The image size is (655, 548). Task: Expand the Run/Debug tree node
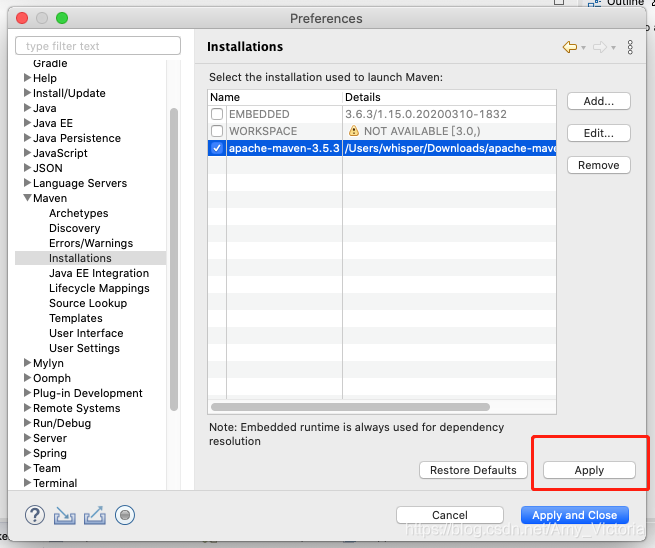27,423
